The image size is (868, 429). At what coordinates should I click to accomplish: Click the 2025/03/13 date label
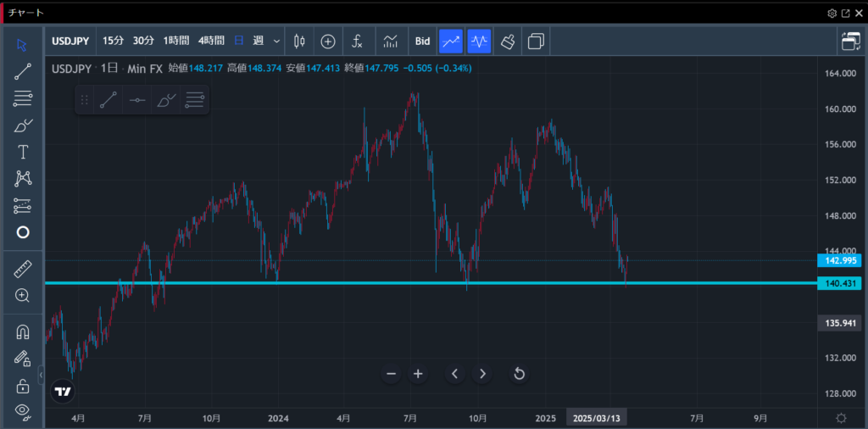click(x=597, y=418)
